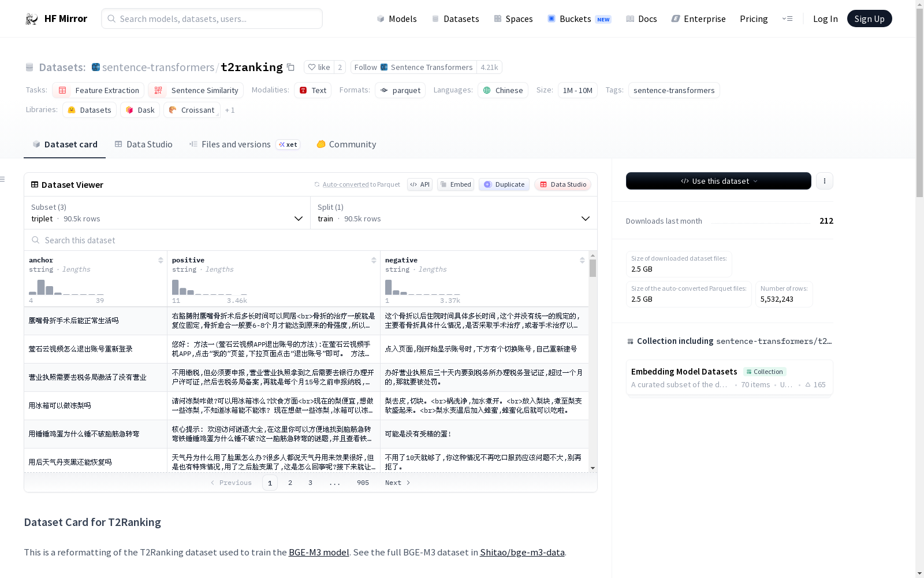The width and height of the screenshot is (924, 578).
Task: Open the API button in Dataset Viewer
Action: [x=420, y=184]
